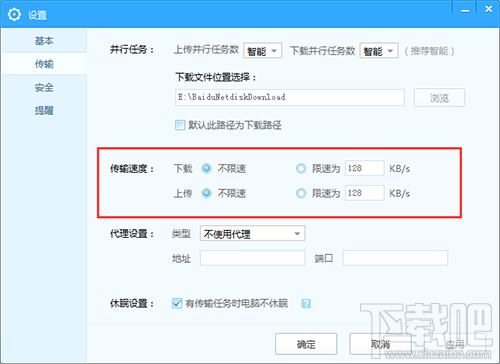Image resolution: width=500 pixels, height=364 pixels.
Task: Click the blue question mark help icon
Action: 306,303
